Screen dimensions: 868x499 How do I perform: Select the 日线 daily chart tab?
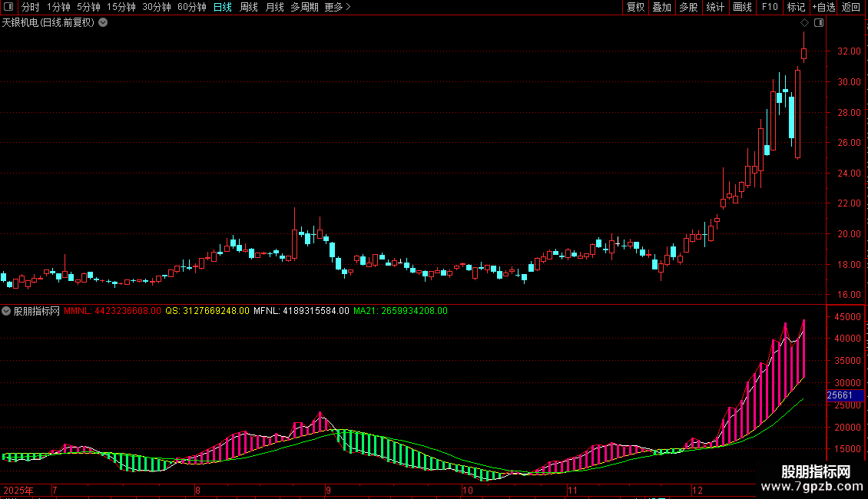223,7
